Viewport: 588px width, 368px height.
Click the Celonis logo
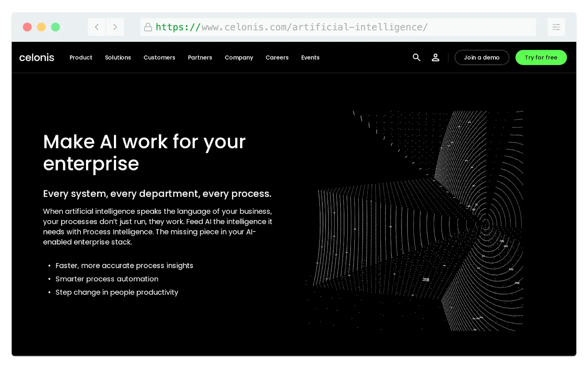pyautogui.click(x=37, y=57)
